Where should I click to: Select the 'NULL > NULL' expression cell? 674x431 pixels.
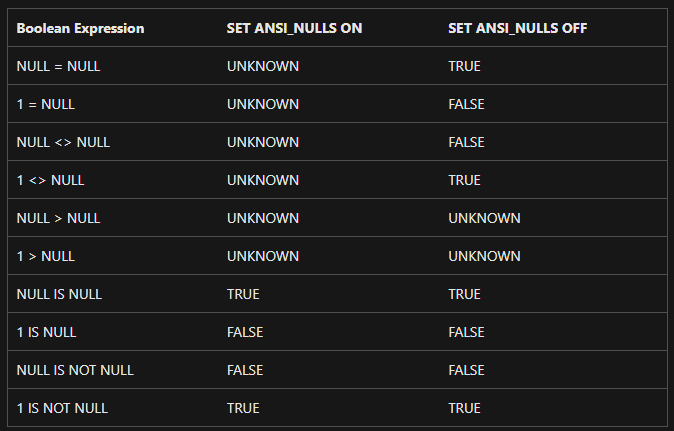click(58, 218)
